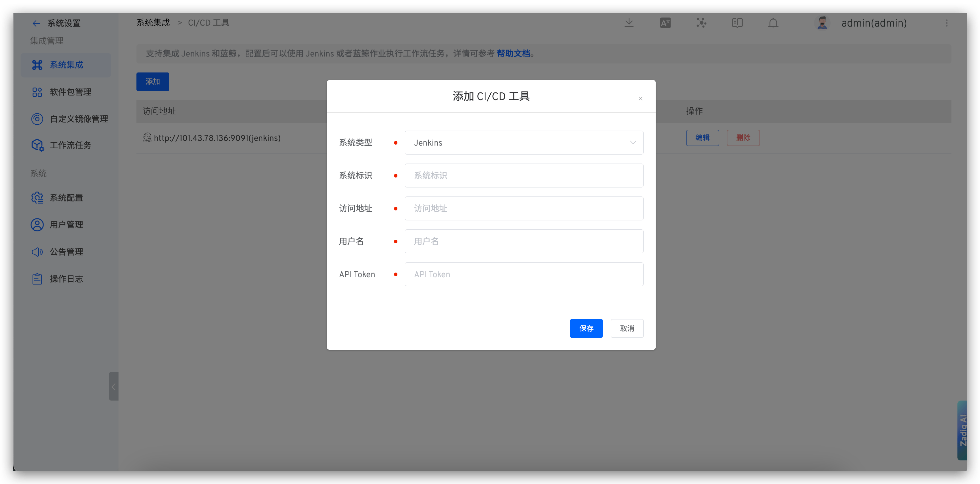980x484 pixels.
Task: Open the three-dot menu next to admin
Action: point(946,23)
